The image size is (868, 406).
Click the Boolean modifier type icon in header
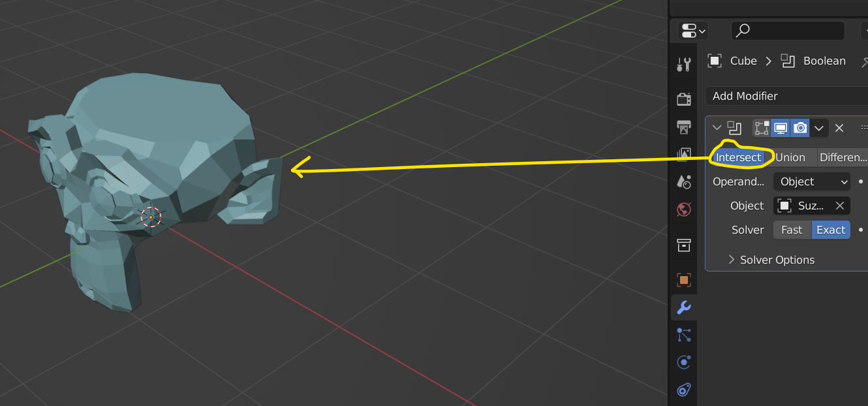coord(735,128)
